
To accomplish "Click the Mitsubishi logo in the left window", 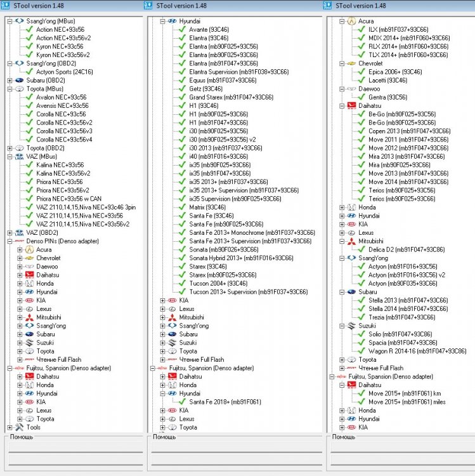I will [x=29, y=317].
